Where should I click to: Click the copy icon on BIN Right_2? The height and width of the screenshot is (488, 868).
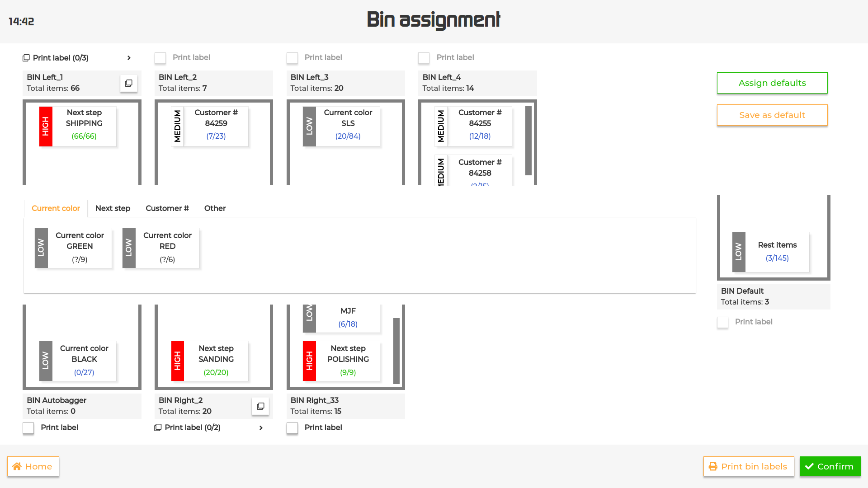coord(260,406)
